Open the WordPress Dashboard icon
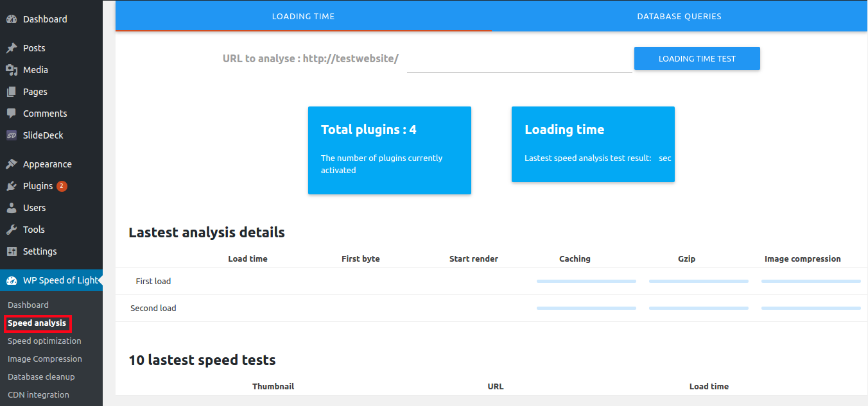Screen dimensions: 868x406 [13, 19]
